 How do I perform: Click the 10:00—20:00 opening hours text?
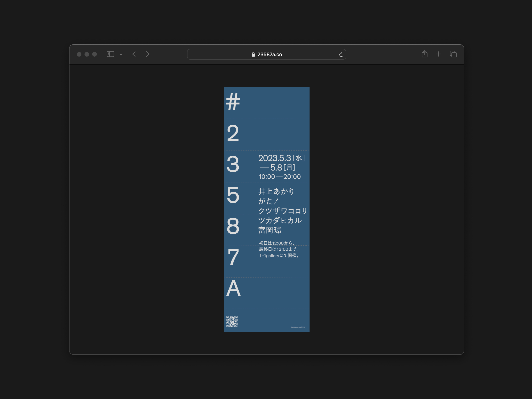[279, 177]
